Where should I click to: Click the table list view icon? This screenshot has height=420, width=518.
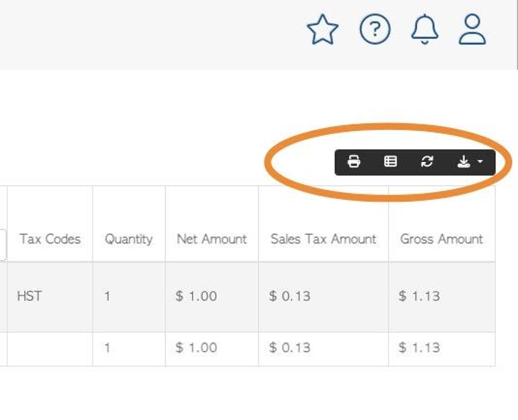390,161
